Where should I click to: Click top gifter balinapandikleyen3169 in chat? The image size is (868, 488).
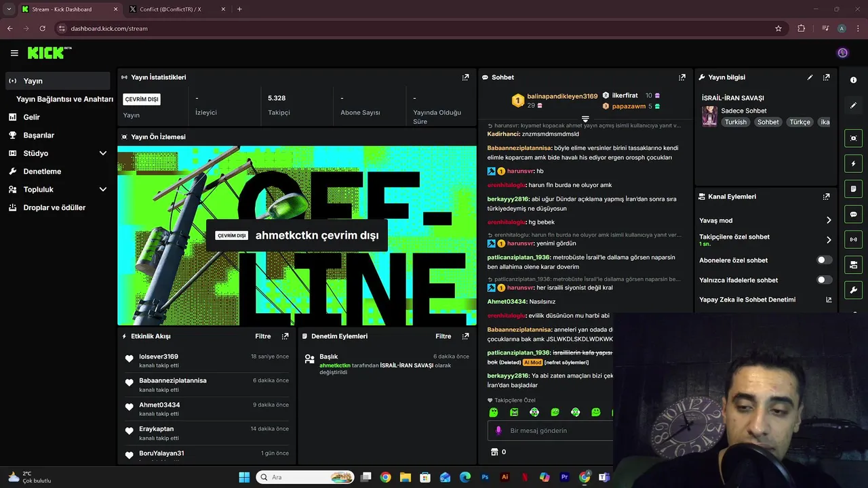tap(562, 96)
